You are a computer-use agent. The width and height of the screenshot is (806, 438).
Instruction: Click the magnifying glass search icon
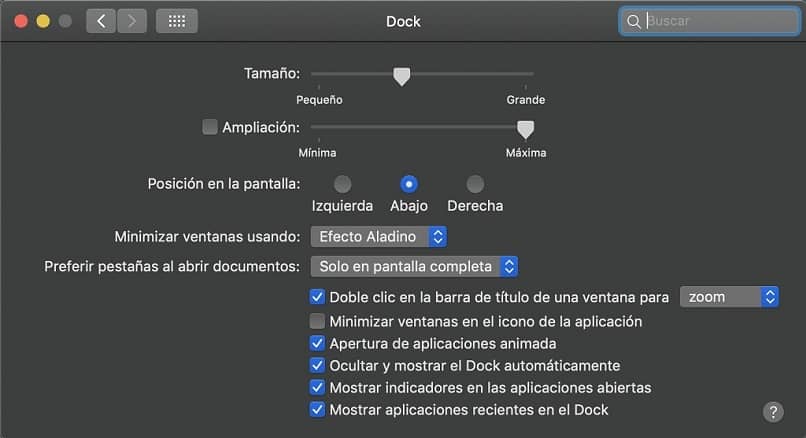click(634, 21)
